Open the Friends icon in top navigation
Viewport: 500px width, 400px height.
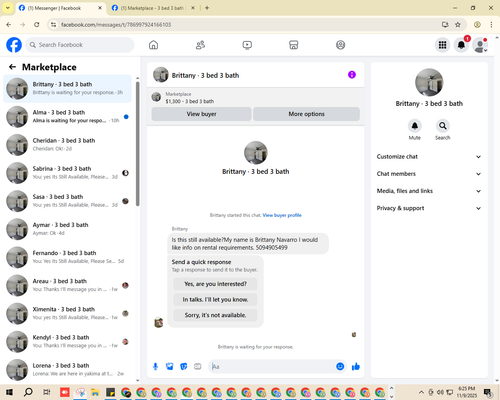(x=200, y=45)
